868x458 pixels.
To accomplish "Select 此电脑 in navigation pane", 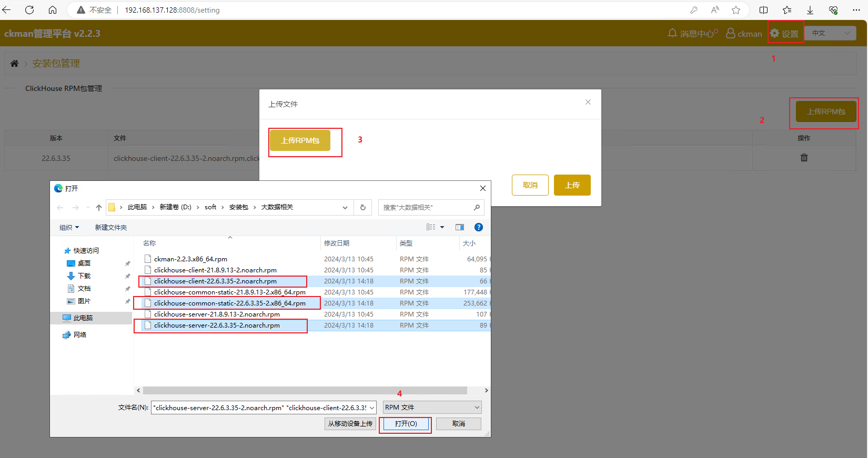I will (83, 318).
